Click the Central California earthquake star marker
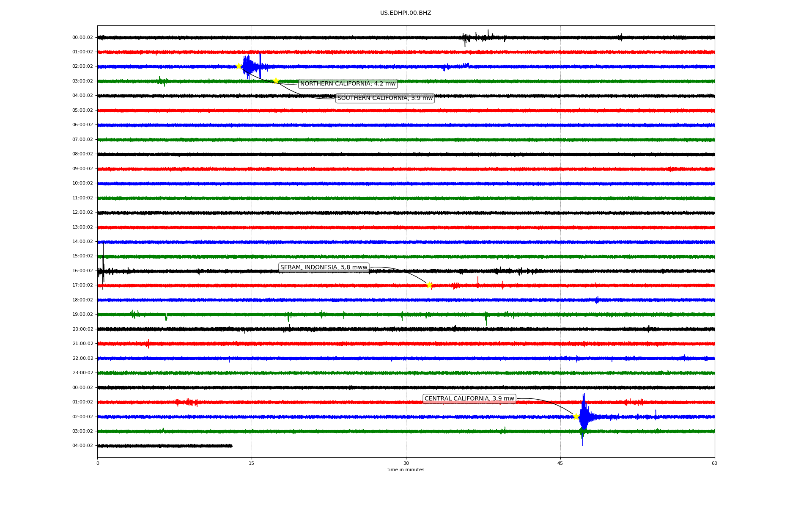The height and width of the screenshot is (508, 812). click(576, 417)
